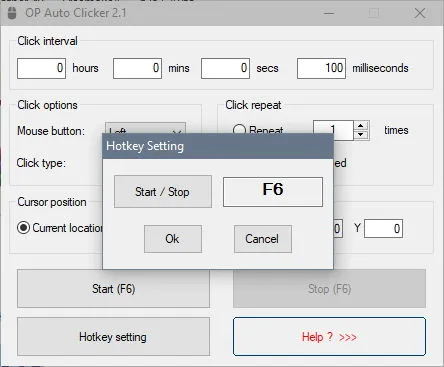Open the Hotkey setting button
The width and height of the screenshot is (444, 367).
click(113, 337)
